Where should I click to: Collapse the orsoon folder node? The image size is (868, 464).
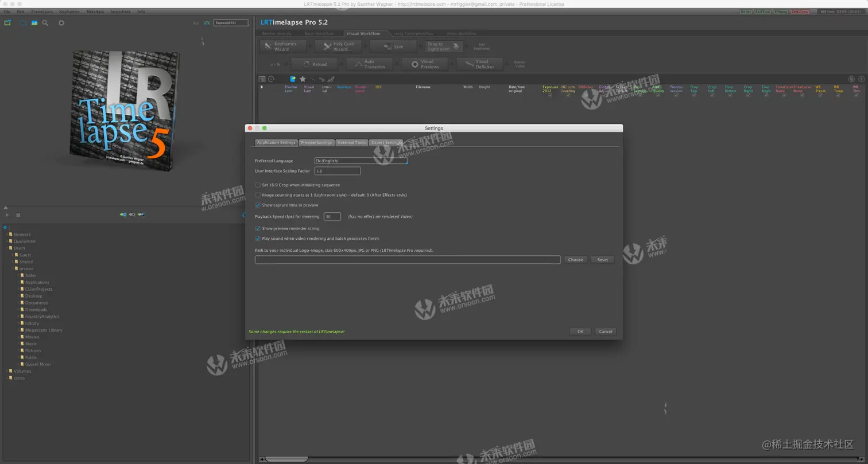[x=13, y=268]
